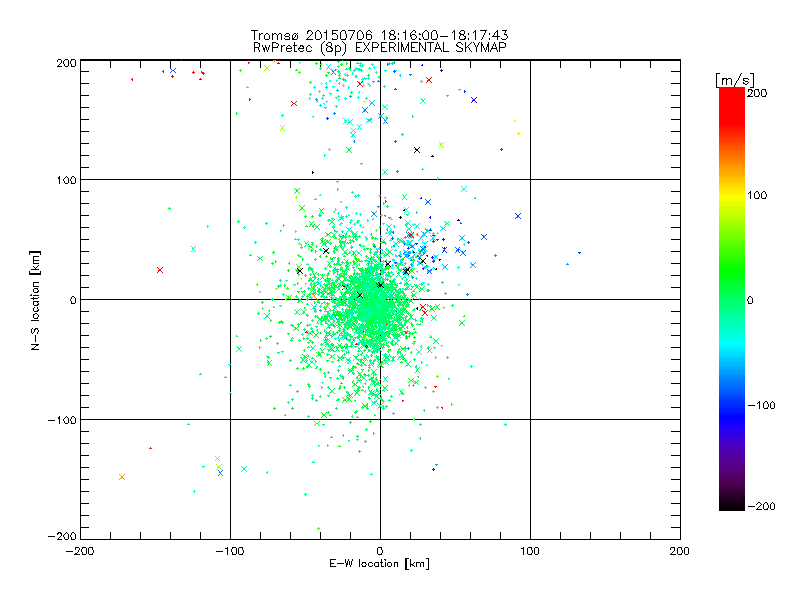Click the blue X marker near 92 km E-W, 70 km N-S
Image resolution: width=800 pixels, height=600 pixels.
tap(518, 216)
